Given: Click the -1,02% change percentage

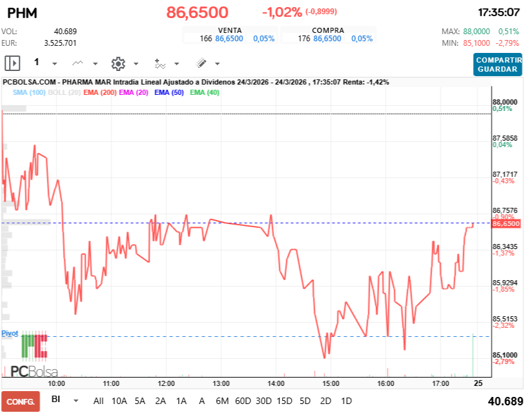Looking at the screenshot, I should point(281,12).
